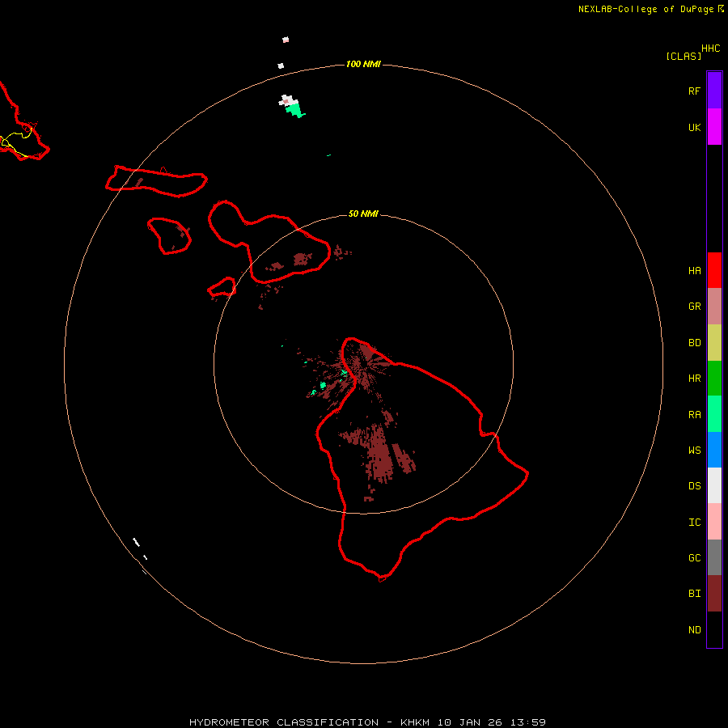The width and height of the screenshot is (728, 728).
Task: Click the UK magenta legend swatch
Action: 714,127
